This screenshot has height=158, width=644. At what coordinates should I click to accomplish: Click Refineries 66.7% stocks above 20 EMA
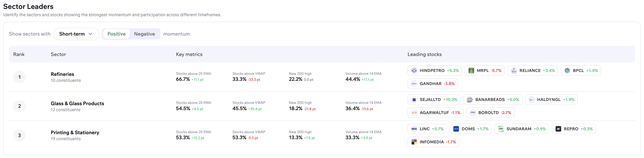pyautogui.click(x=183, y=79)
